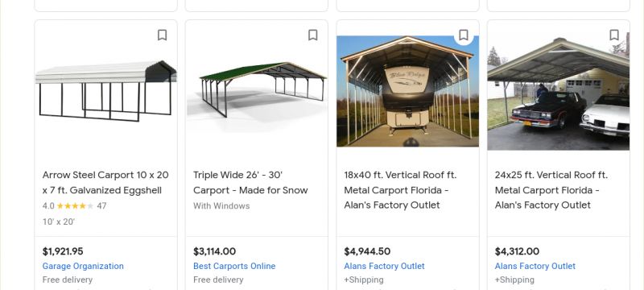
Task: Bookmark the 18x40 ft. Vertical Roof carport
Action: (464, 35)
